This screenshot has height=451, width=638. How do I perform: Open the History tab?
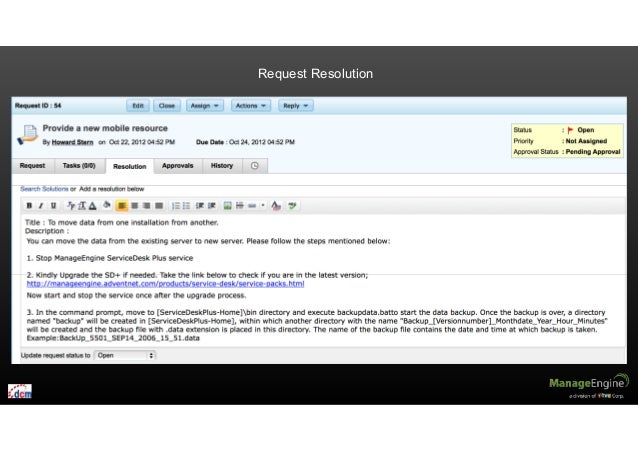point(222,166)
